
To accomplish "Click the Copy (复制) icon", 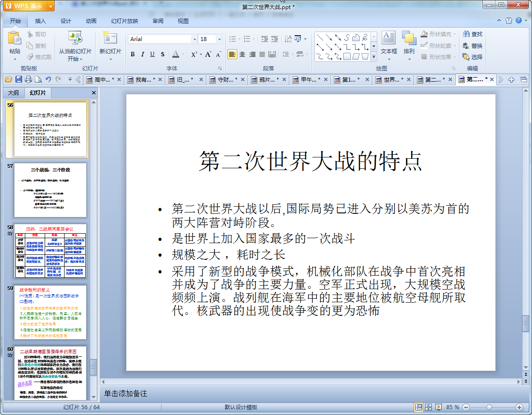I will 30,46.
